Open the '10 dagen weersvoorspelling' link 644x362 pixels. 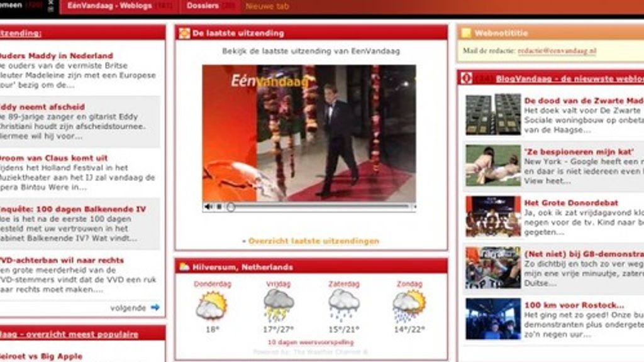click(x=311, y=343)
